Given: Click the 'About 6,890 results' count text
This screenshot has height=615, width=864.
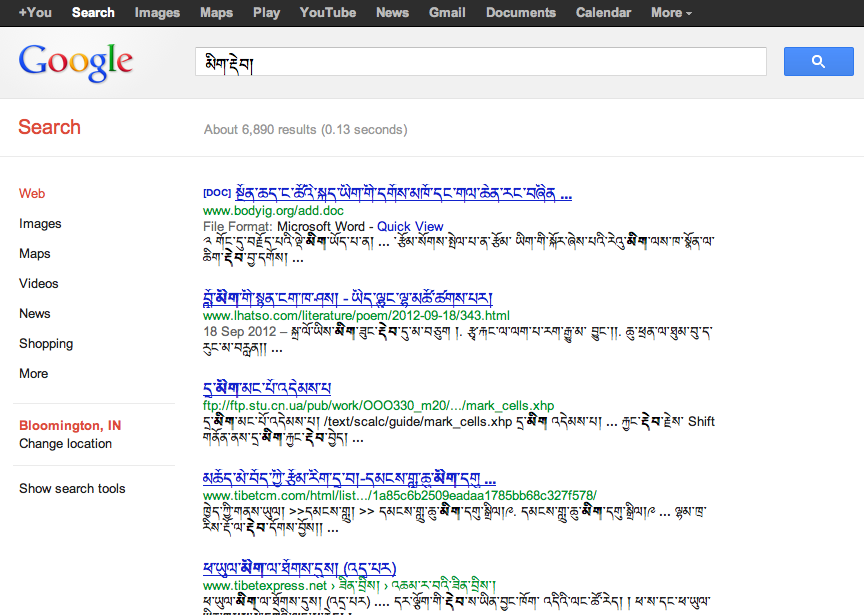Looking at the screenshot, I should 306,130.
